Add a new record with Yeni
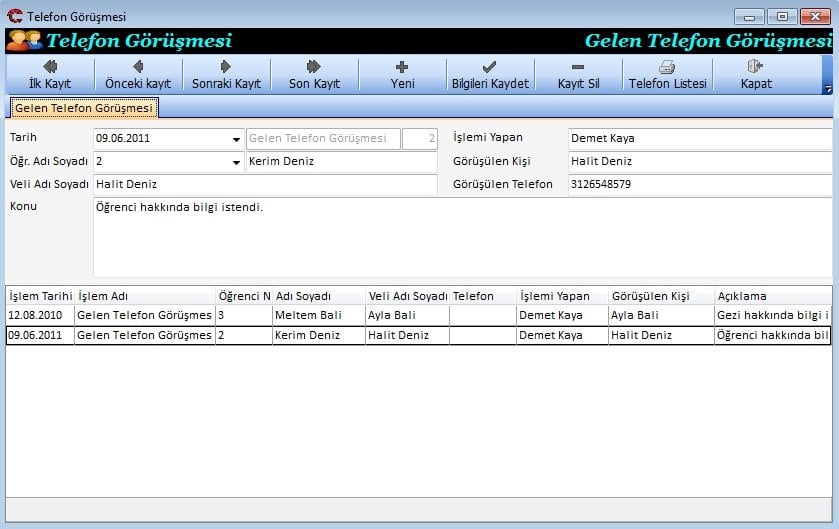Viewport: 839px width, 529px height. click(x=402, y=75)
